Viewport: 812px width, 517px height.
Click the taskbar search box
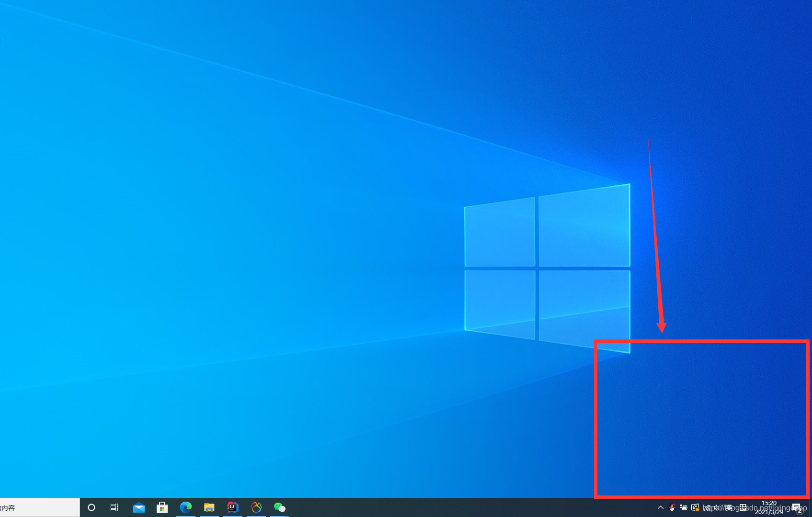[x=40, y=507]
